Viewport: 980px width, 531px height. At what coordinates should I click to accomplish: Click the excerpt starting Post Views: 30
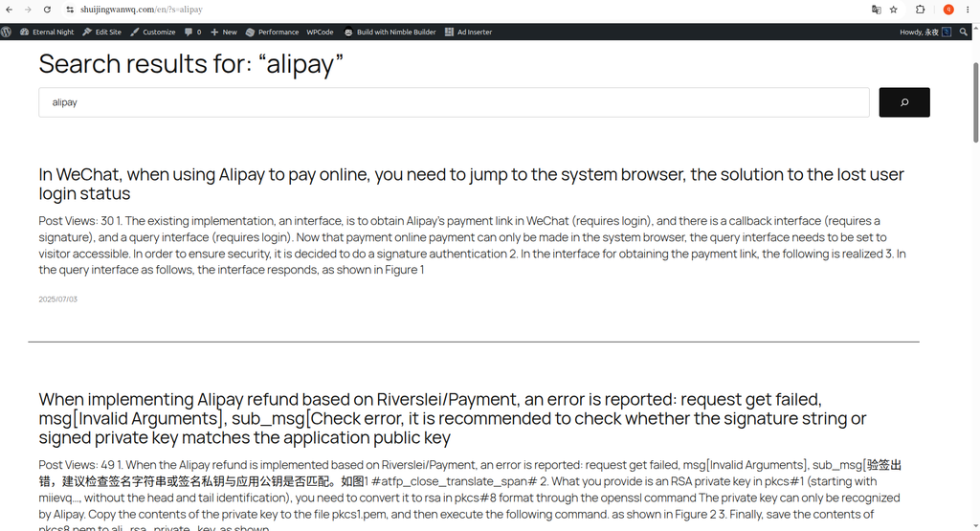(473, 246)
